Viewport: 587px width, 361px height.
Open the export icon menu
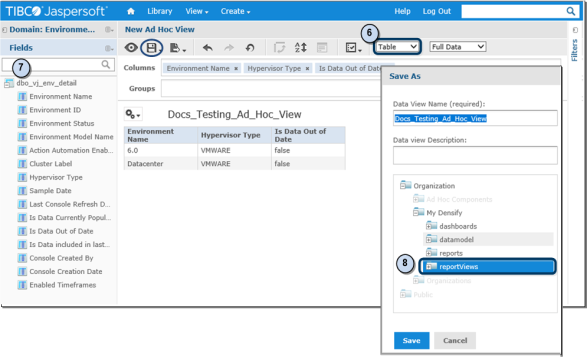point(178,48)
